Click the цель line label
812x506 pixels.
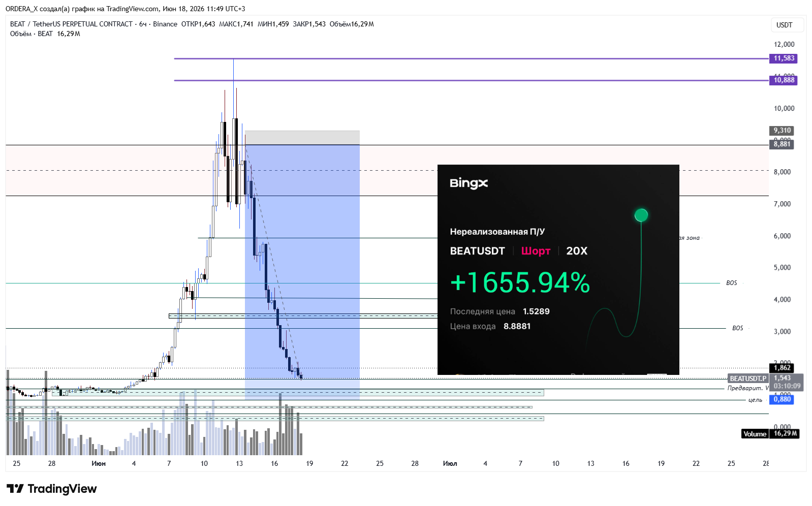tap(755, 400)
